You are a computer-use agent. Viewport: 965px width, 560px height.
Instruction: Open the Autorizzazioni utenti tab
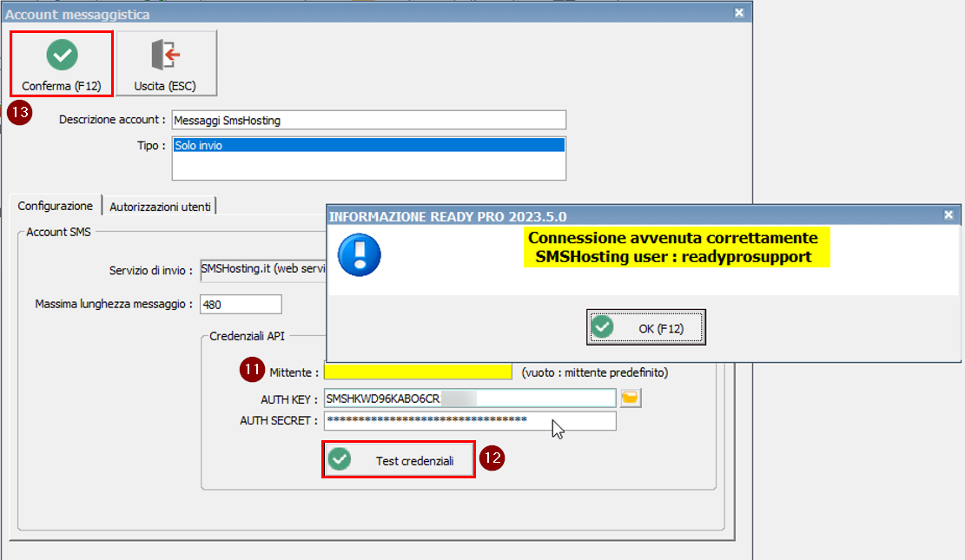click(160, 206)
